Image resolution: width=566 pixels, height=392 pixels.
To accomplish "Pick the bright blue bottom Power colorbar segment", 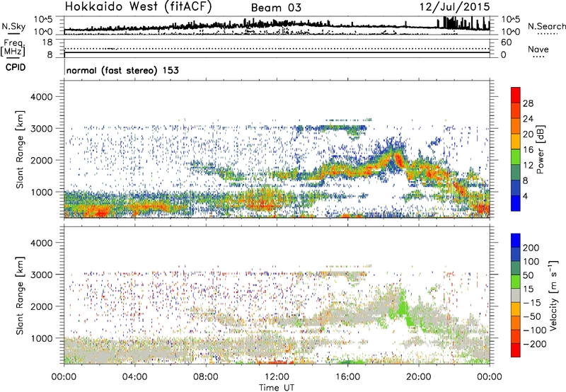I will pos(516,204).
